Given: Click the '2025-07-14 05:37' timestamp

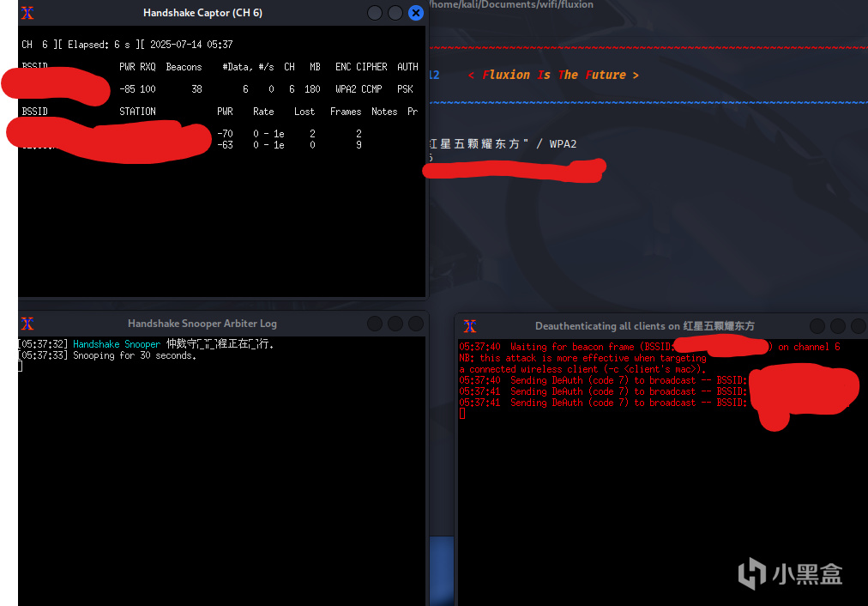Looking at the screenshot, I should (191, 45).
